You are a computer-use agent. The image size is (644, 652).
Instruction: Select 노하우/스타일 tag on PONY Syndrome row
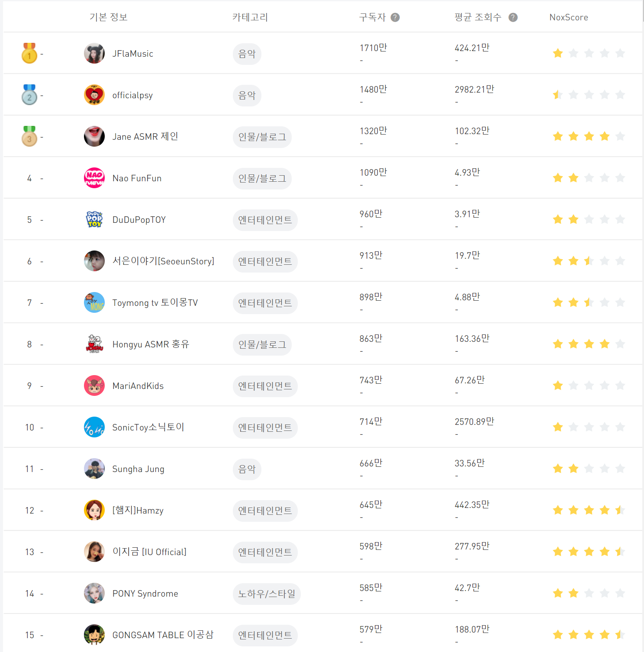pyautogui.click(x=267, y=594)
